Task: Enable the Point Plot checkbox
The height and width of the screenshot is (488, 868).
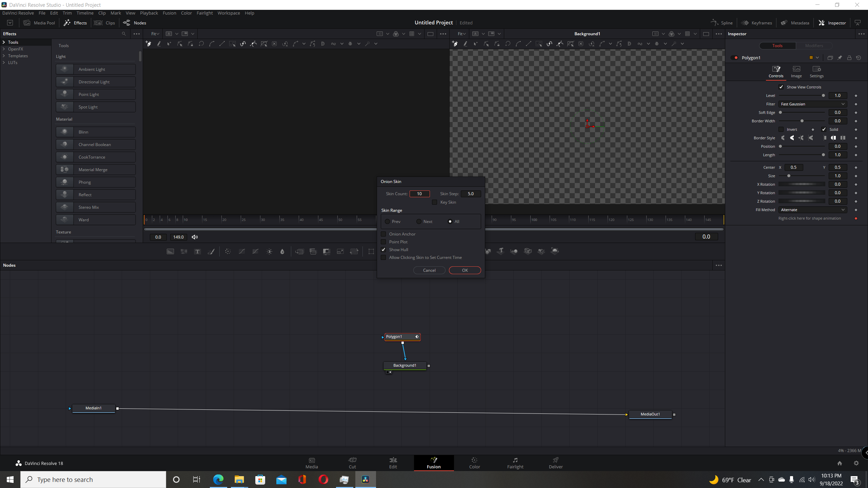Action: [x=383, y=242]
